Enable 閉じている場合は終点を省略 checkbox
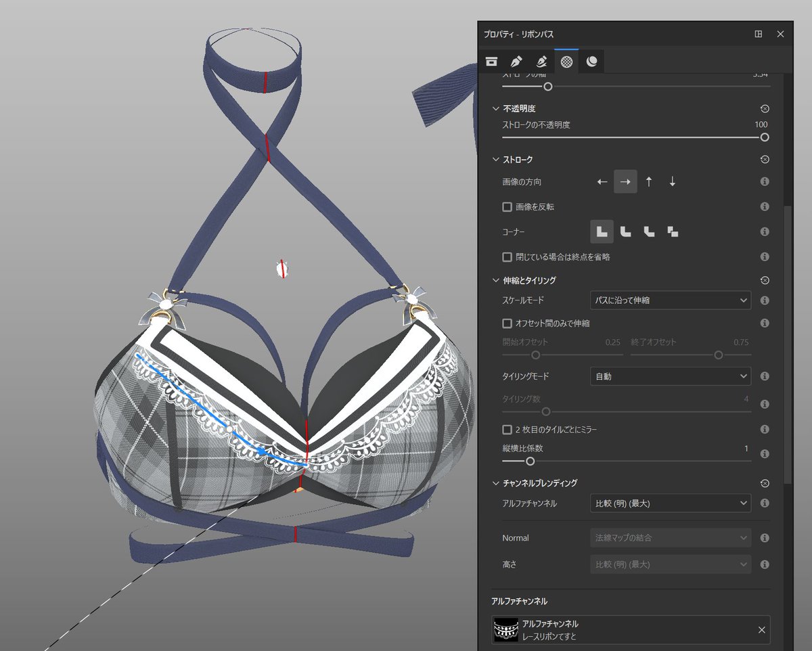 point(507,257)
